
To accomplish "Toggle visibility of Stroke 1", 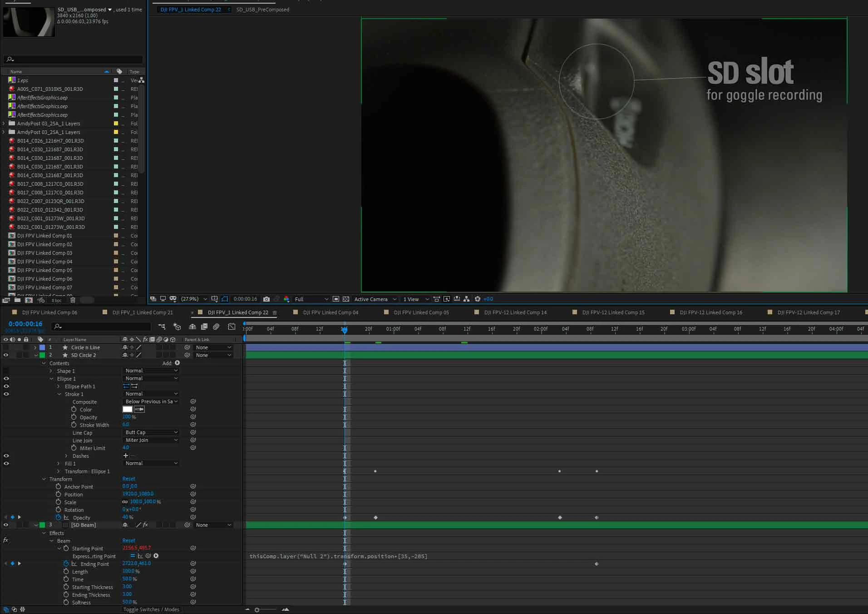I will 6,394.
